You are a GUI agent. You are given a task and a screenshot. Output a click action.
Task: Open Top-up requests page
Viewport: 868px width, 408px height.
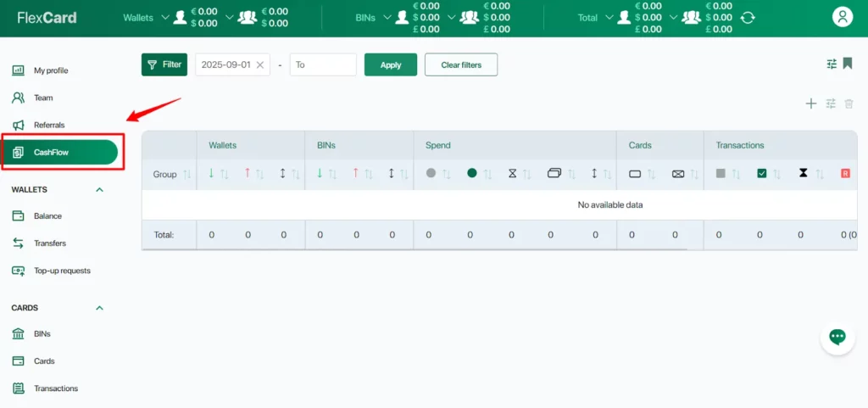62,271
